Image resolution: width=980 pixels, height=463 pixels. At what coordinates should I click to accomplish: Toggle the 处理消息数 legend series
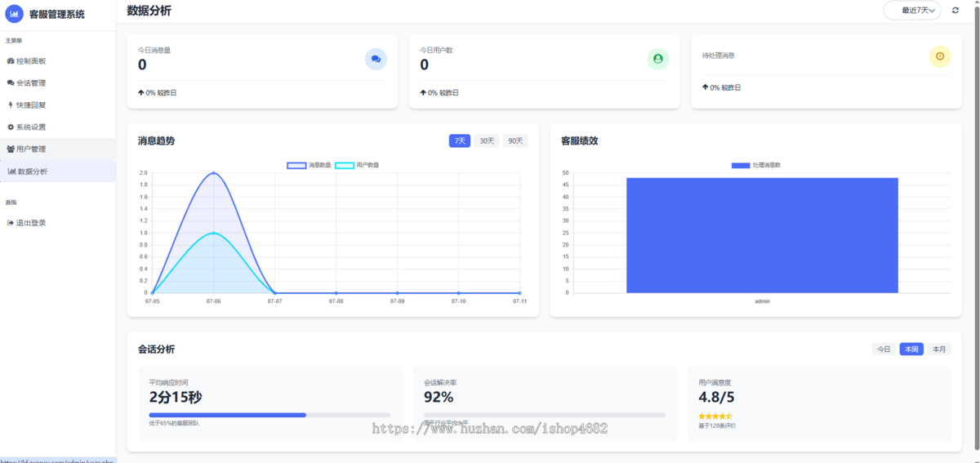click(756, 166)
